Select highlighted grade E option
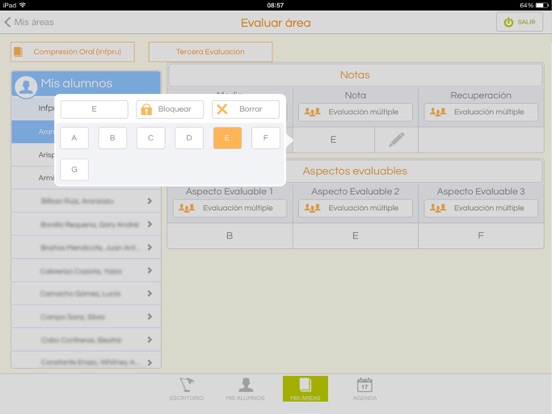 [x=227, y=138]
